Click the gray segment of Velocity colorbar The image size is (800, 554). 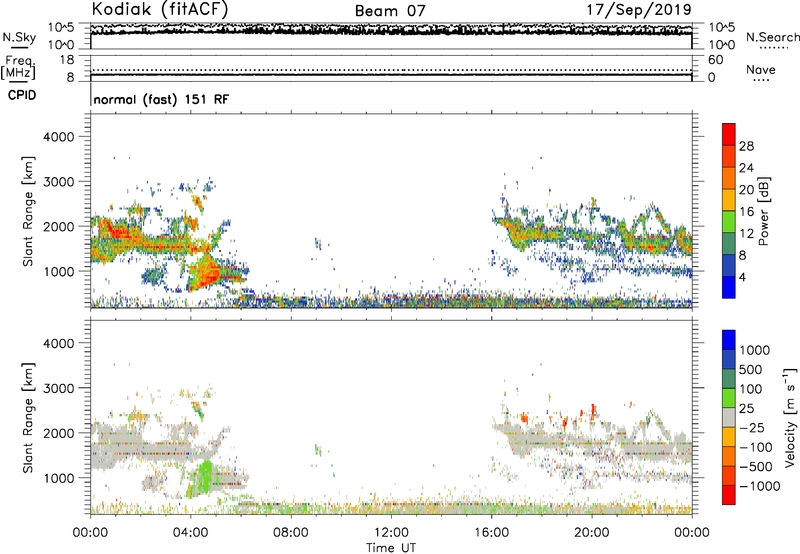[729, 418]
